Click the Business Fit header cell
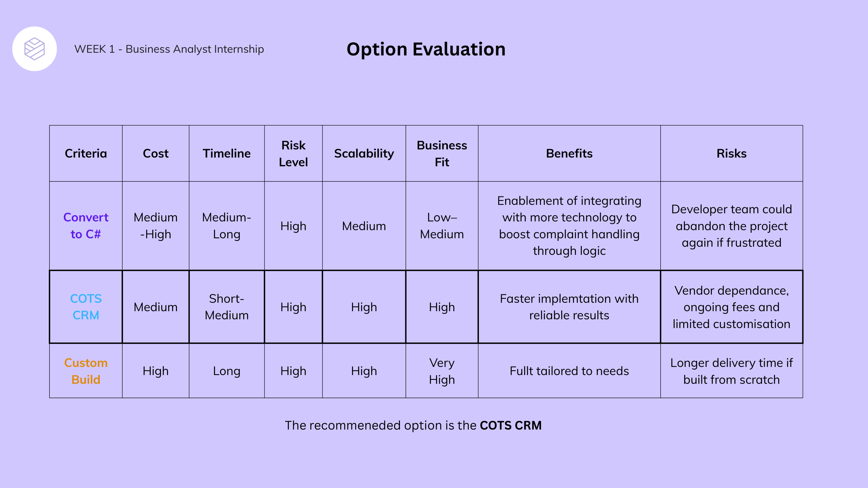Screen dimensions: 868x488 coord(442,154)
